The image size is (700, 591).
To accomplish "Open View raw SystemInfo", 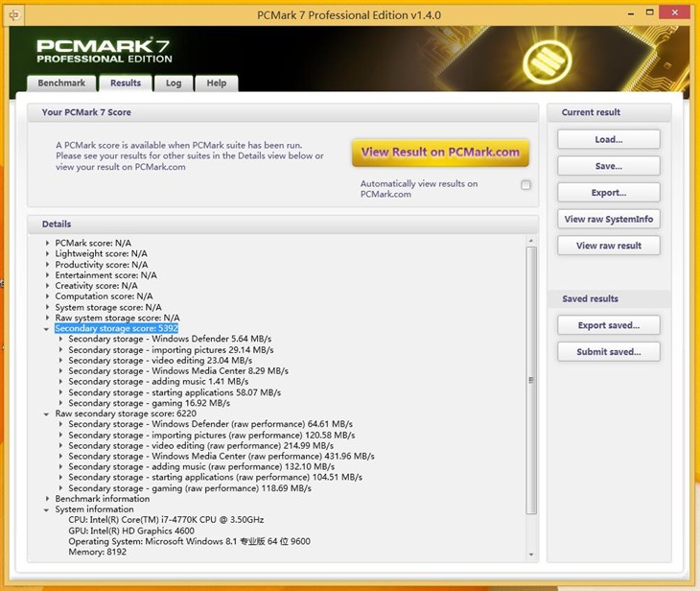I will click(608, 219).
